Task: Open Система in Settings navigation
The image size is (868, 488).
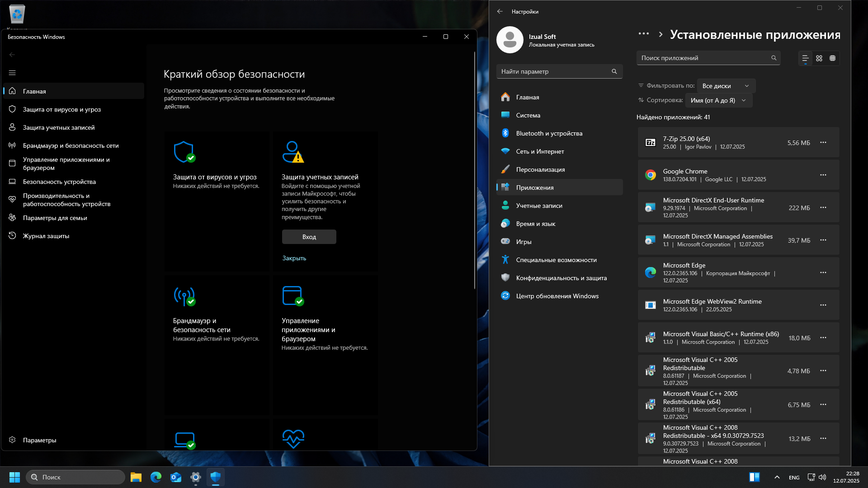Action: pos(559,115)
